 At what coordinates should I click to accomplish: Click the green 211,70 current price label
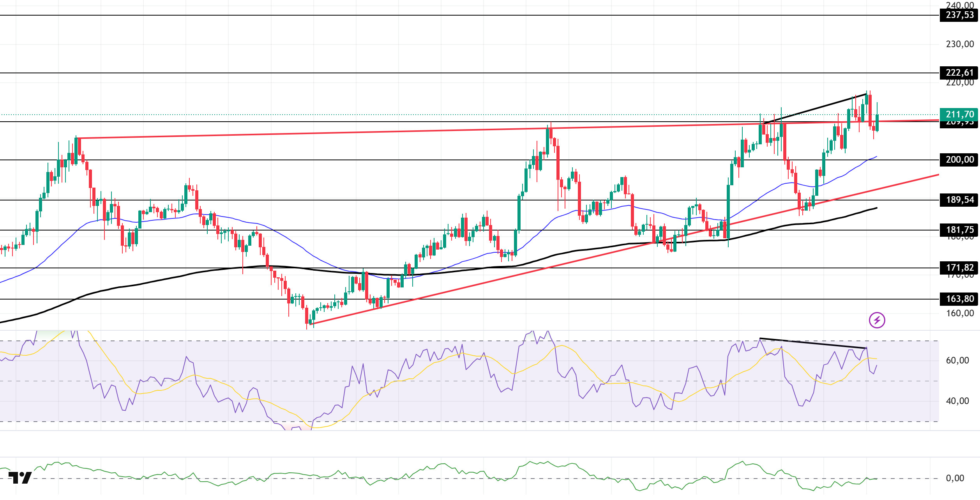coord(959,115)
